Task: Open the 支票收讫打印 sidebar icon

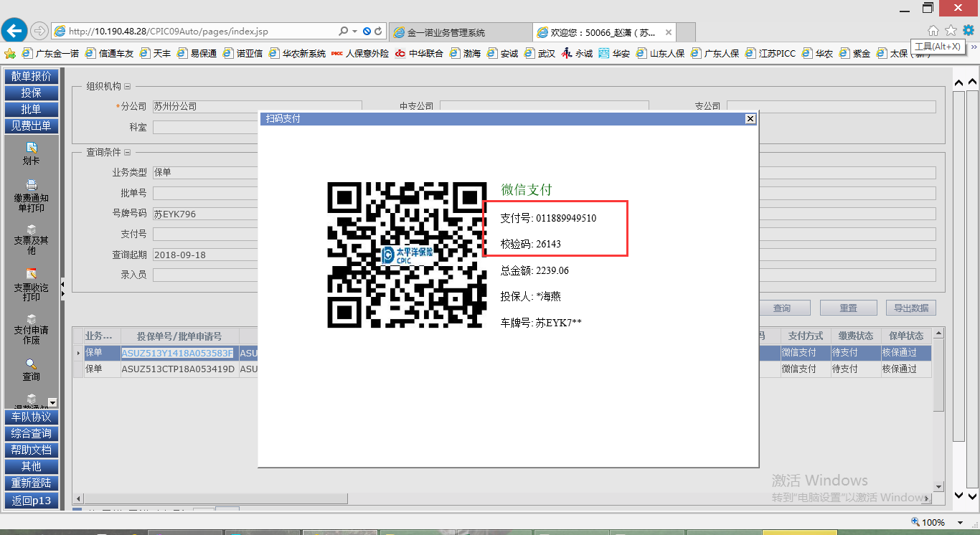Action: click(31, 285)
